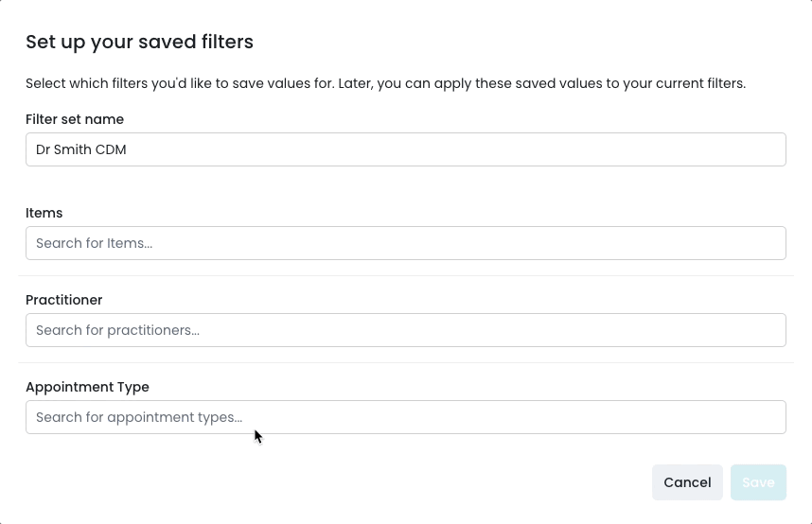Click the Filter set name input field
Screen dimensions: 812x524
click(405, 149)
